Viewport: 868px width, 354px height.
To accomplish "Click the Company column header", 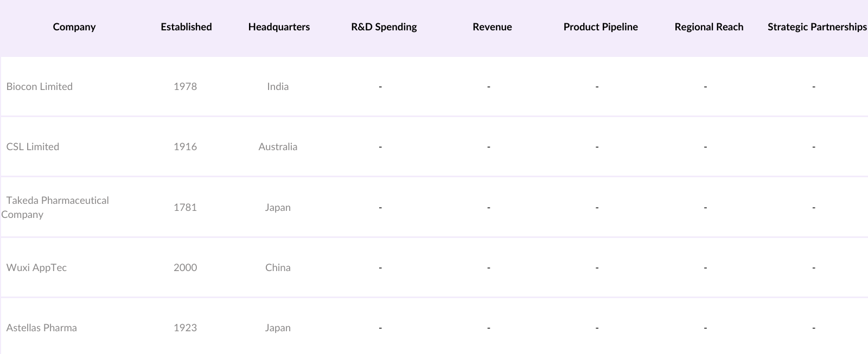I will [x=74, y=27].
